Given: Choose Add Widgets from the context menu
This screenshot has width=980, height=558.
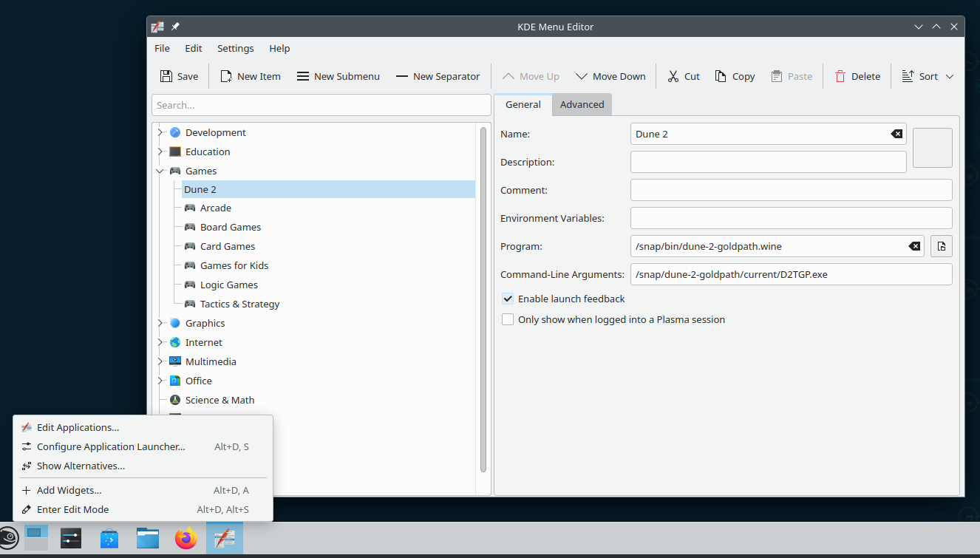Looking at the screenshot, I should [69, 490].
